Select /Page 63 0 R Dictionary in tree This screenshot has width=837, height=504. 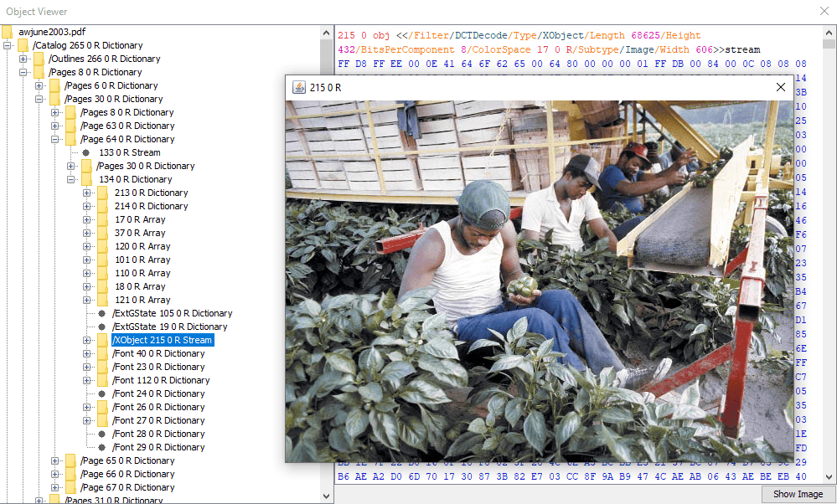127,126
